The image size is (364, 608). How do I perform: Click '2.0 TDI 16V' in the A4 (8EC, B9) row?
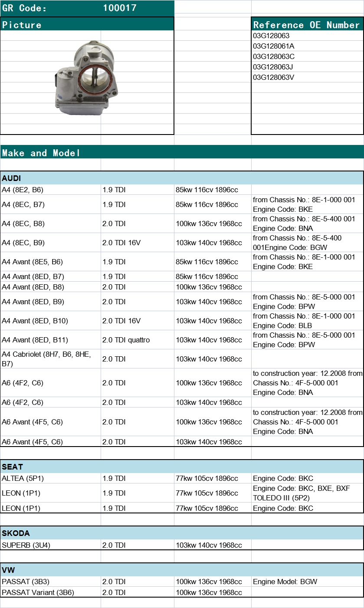click(x=138, y=243)
